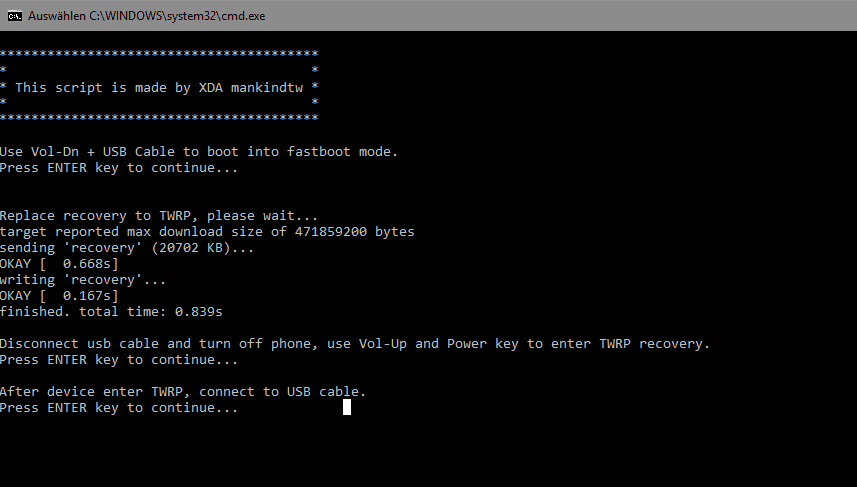This screenshot has height=487, width=857.
Task: Open the cmd.exe system menu icon
Action: pos(15,16)
